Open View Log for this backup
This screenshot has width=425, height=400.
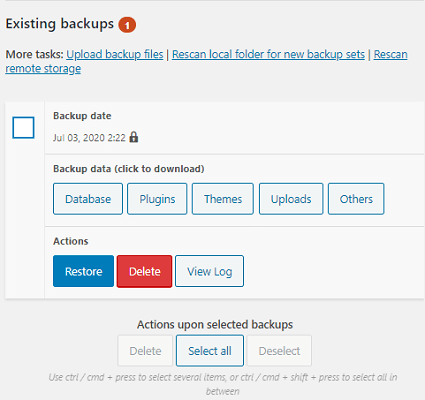[x=210, y=271]
